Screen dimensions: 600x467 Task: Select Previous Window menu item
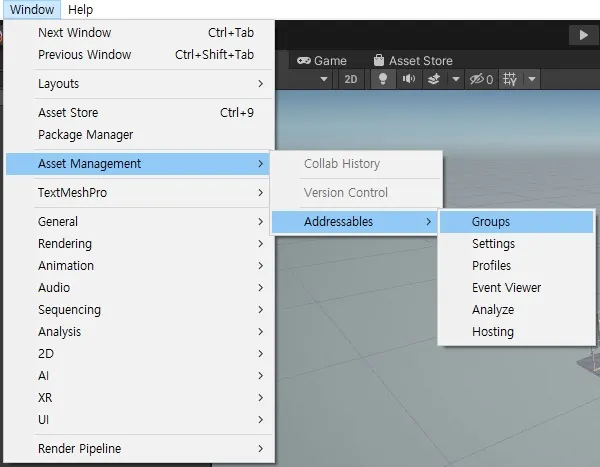139,55
